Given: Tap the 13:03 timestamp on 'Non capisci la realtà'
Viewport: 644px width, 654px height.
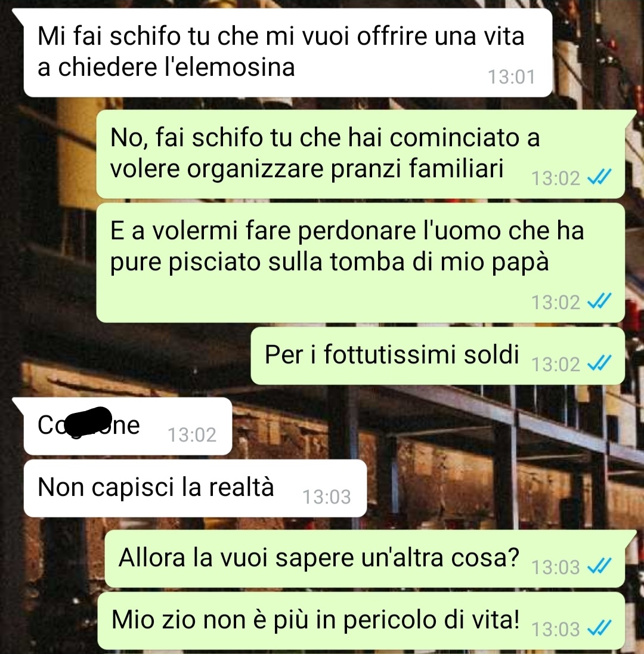Looking at the screenshot, I should 326,496.
